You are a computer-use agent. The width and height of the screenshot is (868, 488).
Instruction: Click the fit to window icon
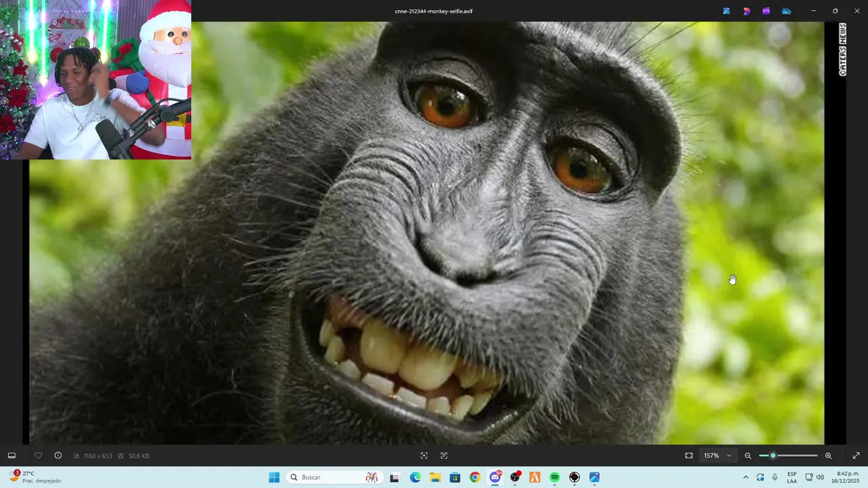coord(689,455)
